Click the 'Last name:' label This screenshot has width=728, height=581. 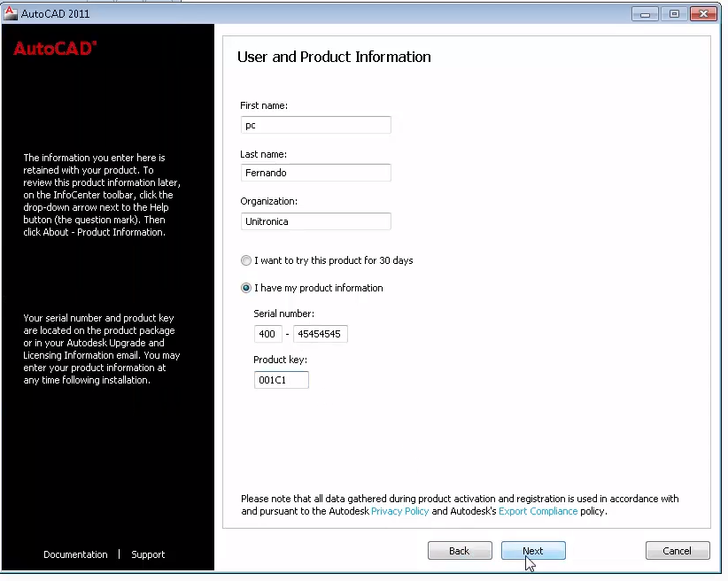click(263, 154)
